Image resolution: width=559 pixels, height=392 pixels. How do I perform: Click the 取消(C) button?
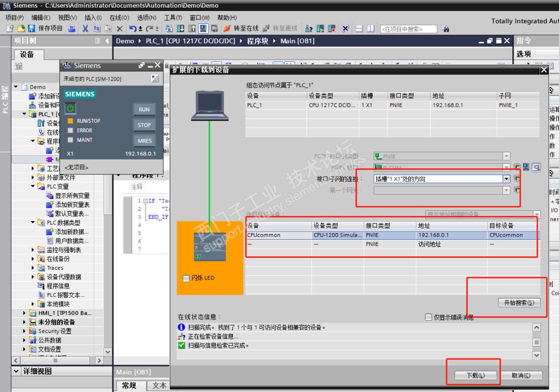coord(521,375)
